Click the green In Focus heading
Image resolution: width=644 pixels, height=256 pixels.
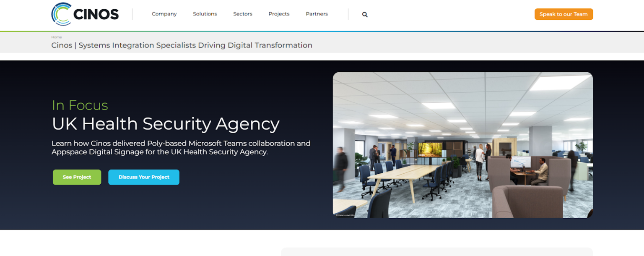click(80, 105)
